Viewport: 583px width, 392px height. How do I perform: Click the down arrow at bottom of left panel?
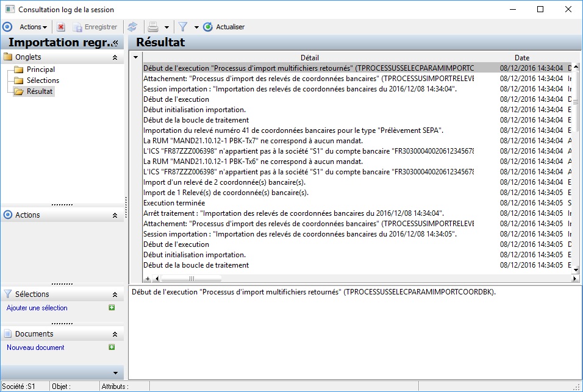(x=115, y=372)
